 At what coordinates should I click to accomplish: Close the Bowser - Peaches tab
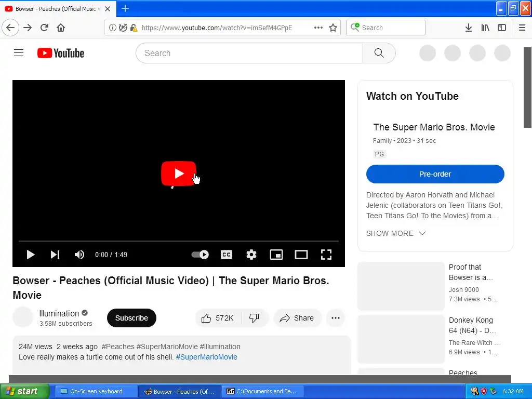108,9
